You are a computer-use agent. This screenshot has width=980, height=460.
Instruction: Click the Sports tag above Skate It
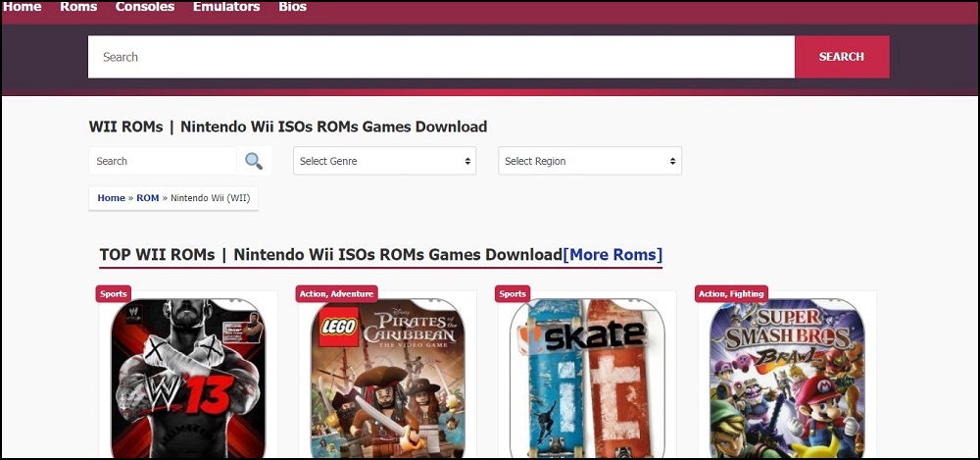coord(513,293)
